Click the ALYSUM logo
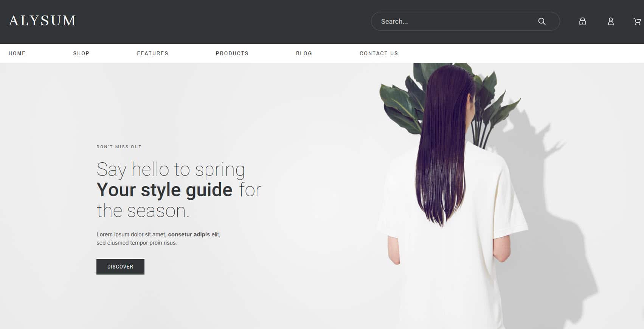644x329 pixels. 42,21
